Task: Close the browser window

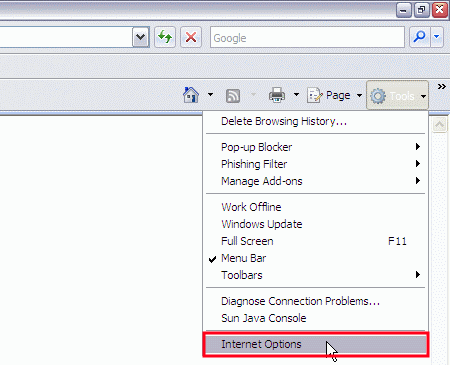Action: click(x=440, y=9)
